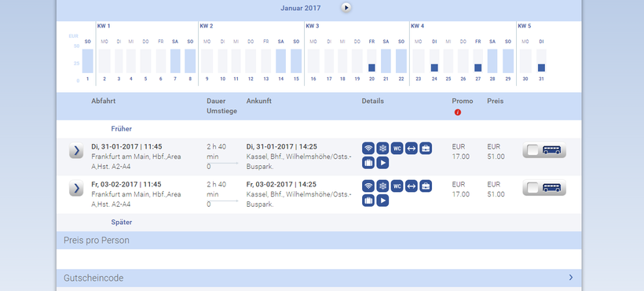Click WiFi icon for 31-01-2017 trip
This screenshot has height=291, width=644.
click(x=368, y=149)
